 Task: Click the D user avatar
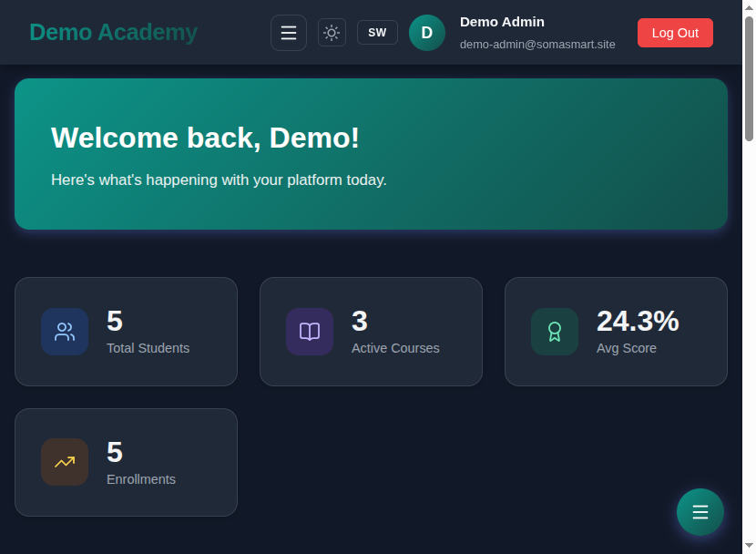(x=426, y=33)
